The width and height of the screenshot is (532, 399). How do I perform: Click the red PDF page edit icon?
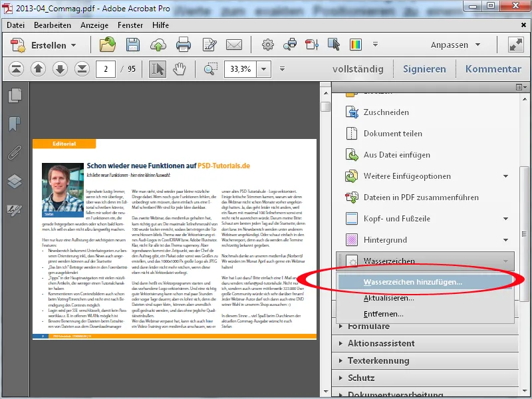(312, 45)
